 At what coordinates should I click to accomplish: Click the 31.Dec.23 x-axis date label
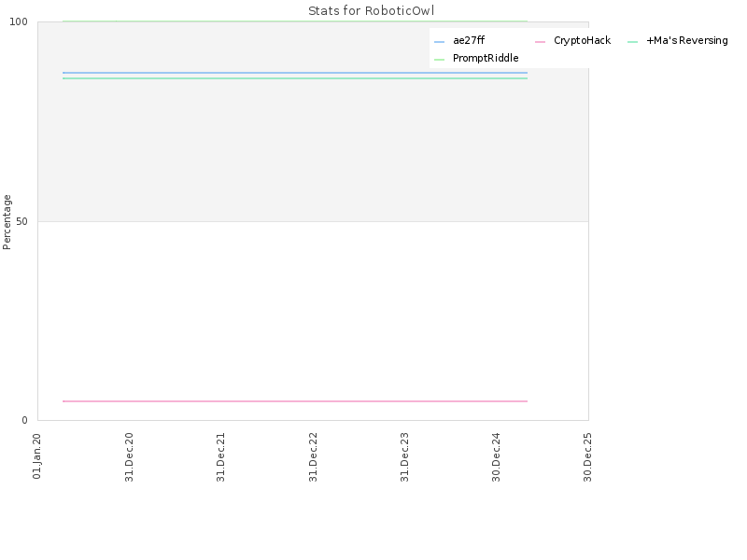(x=404, y=457)
